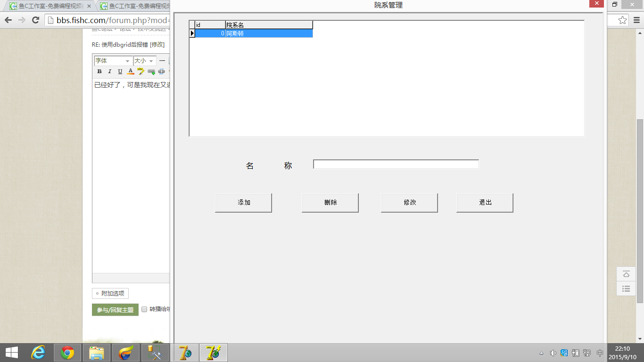Open Google Chrome from the taskbar
Screen dimensions: 644x362
[x=67, y=353]
